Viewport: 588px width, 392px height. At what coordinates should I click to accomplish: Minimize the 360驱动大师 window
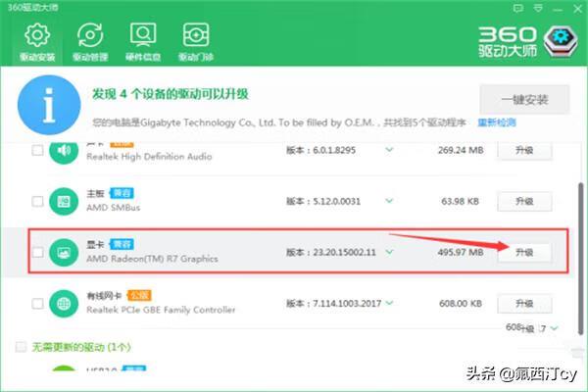click(x=558, y=9)
